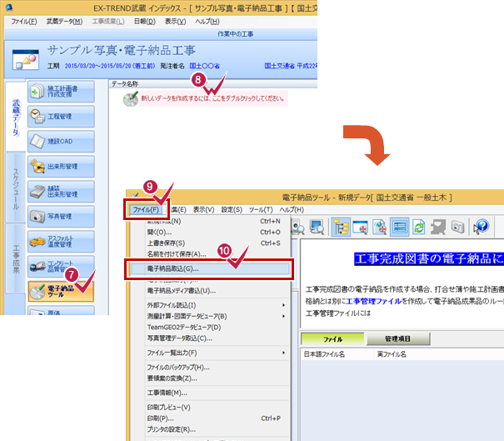Viewport: 504px width, 441px height.
Task: Open アスファルト温度管理 in the sidebar
Action: click(61, 242)
